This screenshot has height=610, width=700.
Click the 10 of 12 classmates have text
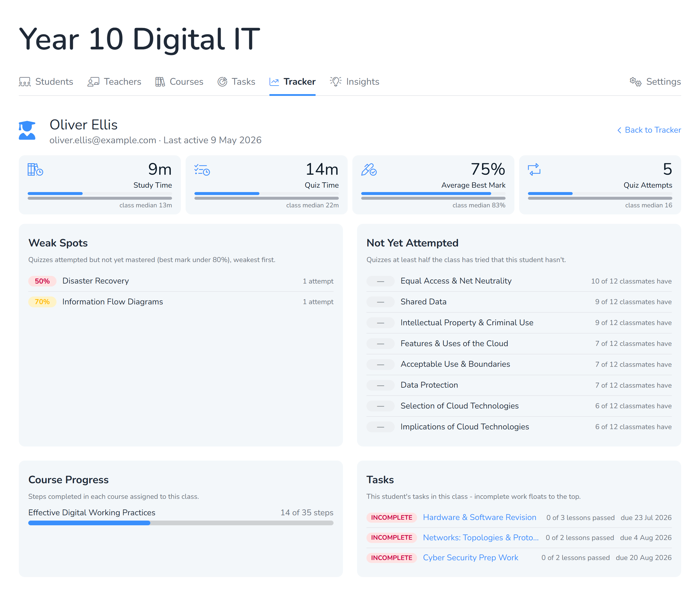click(631, 281)
